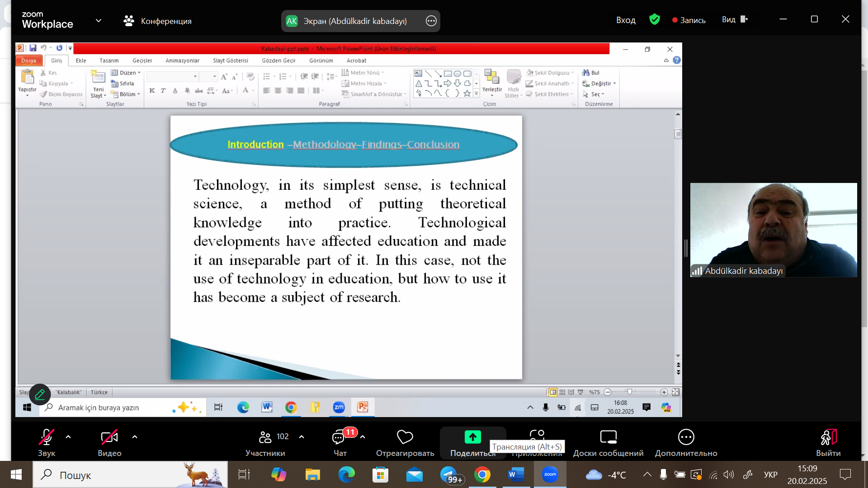Expand video options arrow beside Видео
868x488 pixels.
(x=135, y=437)
